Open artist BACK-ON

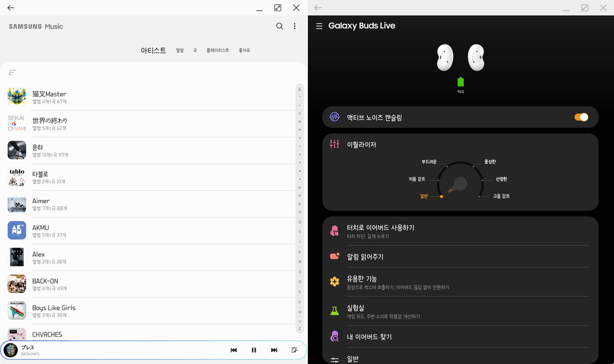tap(149, 284)
